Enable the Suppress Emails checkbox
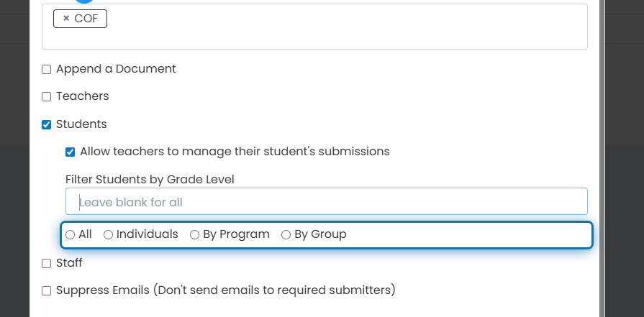Screen dimensions: 644x317 click(x=46, y=290)
